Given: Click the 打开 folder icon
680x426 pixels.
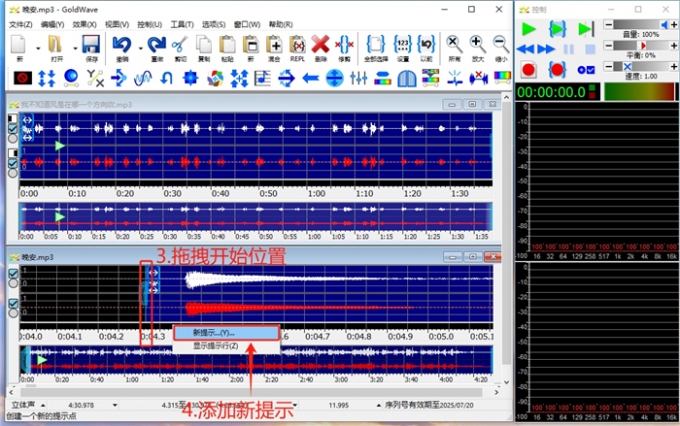Looking at the screenshot, I should (56, 45).
